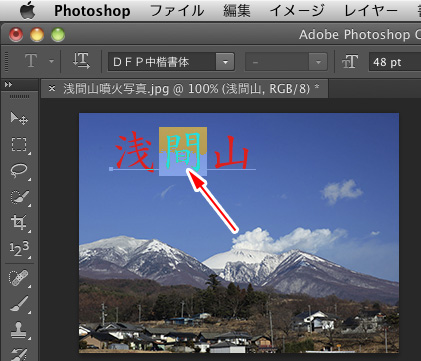
Task: Open the ファイル menu
Action: pyautogui.click(x=177, y=11)
